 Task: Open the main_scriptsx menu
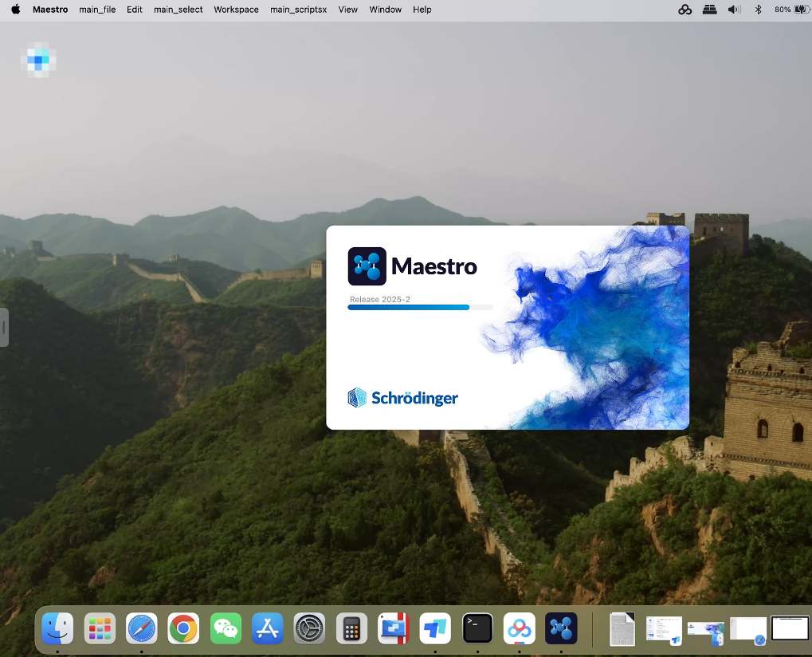(x=298, y=10)
